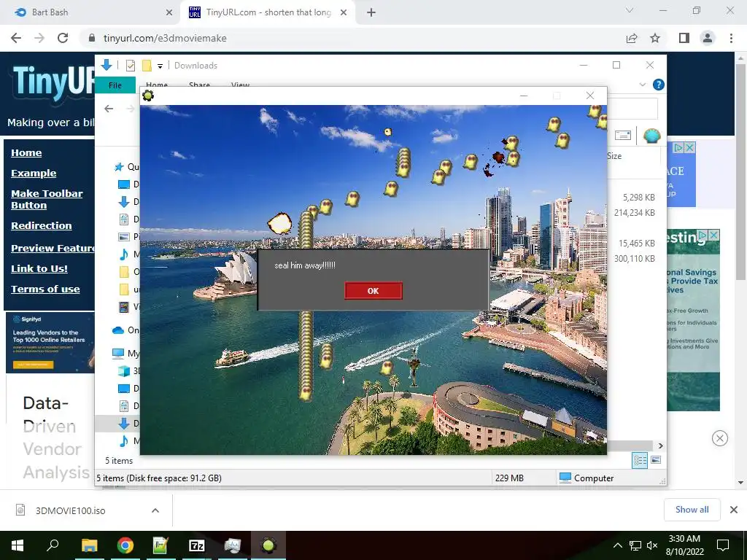This screenshot has height=560, width=747.
Task: Open Chrome three-dot menu
Action: point(731,38)
